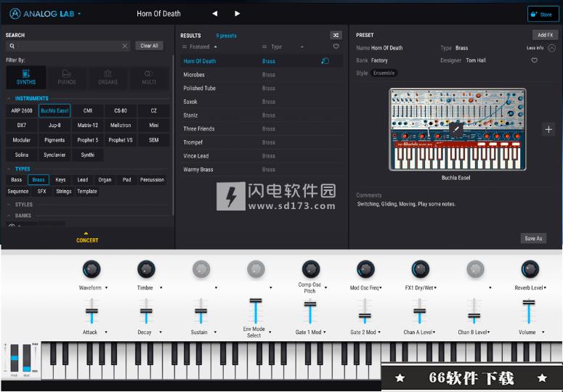The image size is (563, 392).
Task: Select the Three Friends preset
Action: [x=262, y=128]
